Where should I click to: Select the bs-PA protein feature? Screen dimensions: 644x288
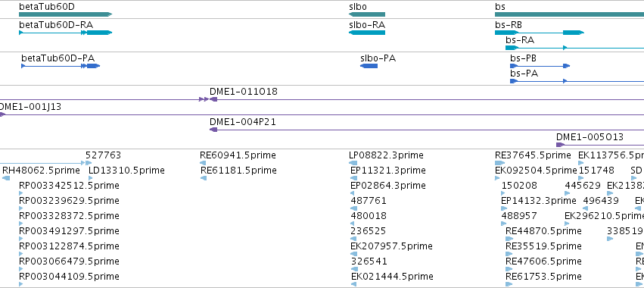coord(577,81)
